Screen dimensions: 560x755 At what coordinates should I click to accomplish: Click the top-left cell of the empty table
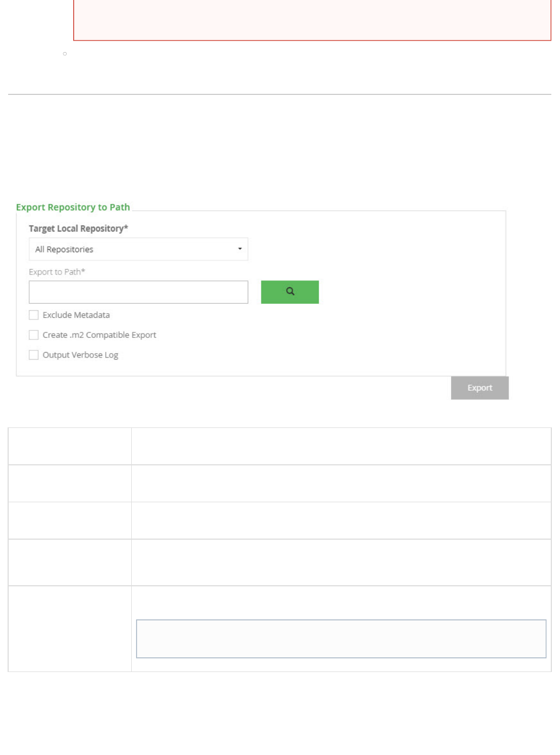tap(69, 446)
